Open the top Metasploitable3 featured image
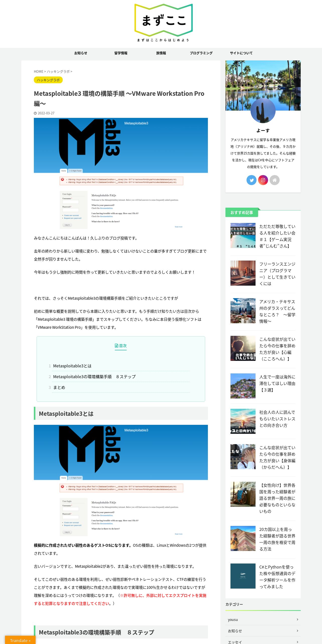322x644 pixels. 121,173
